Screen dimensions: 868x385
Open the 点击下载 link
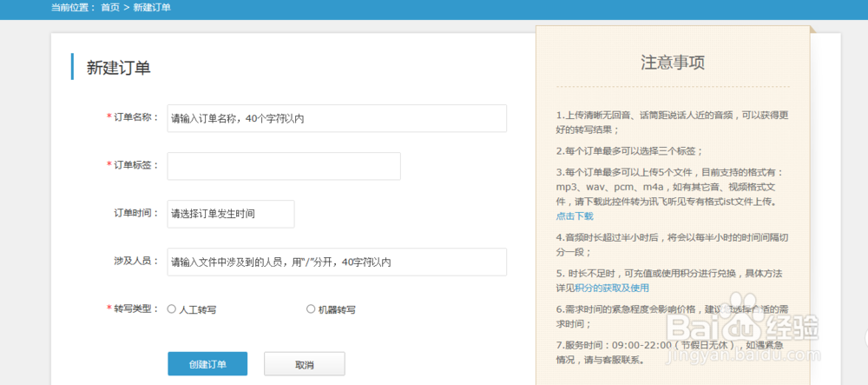point(575,216)
